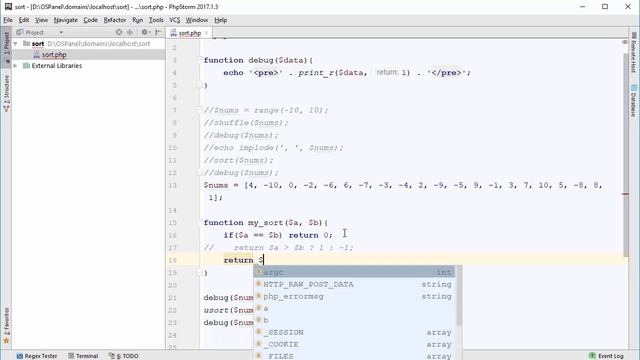Click the Terminal icon in the bottom bar
This screenshot has width=640, height=360.
[71, 356]
